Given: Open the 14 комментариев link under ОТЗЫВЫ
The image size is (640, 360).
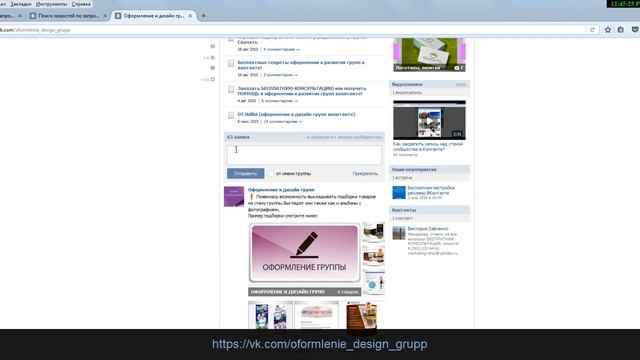Looking at the screenshot, I should [x=283, y=122].
